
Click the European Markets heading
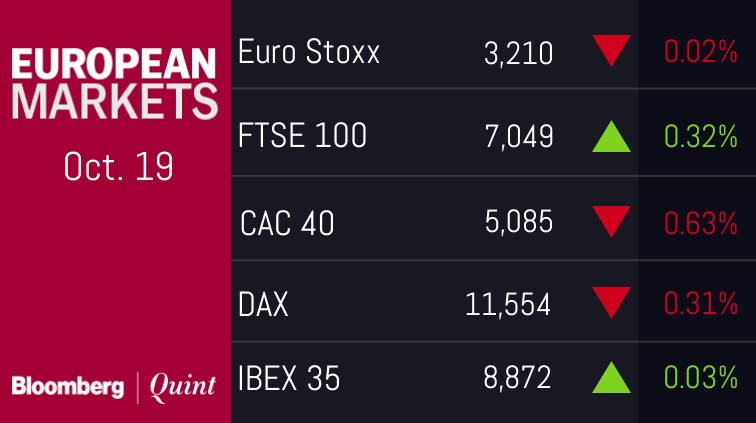115,83
